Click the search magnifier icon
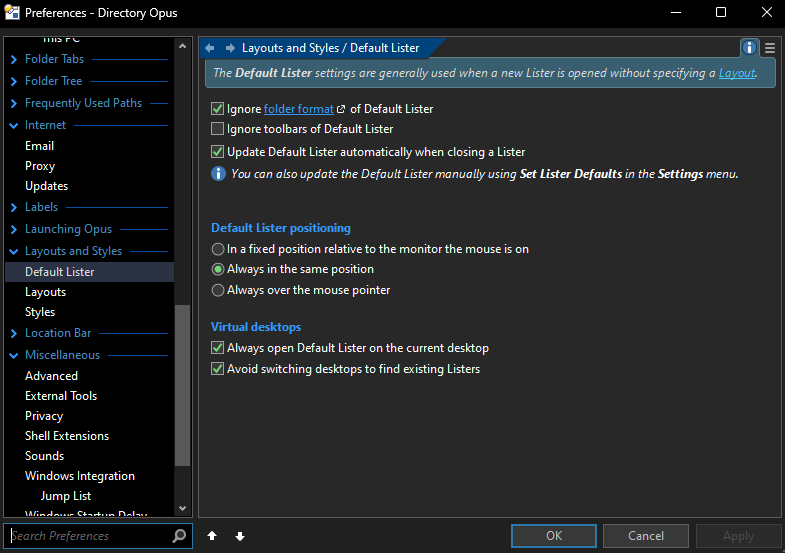785x553 pixels. (x=179, y=536)
